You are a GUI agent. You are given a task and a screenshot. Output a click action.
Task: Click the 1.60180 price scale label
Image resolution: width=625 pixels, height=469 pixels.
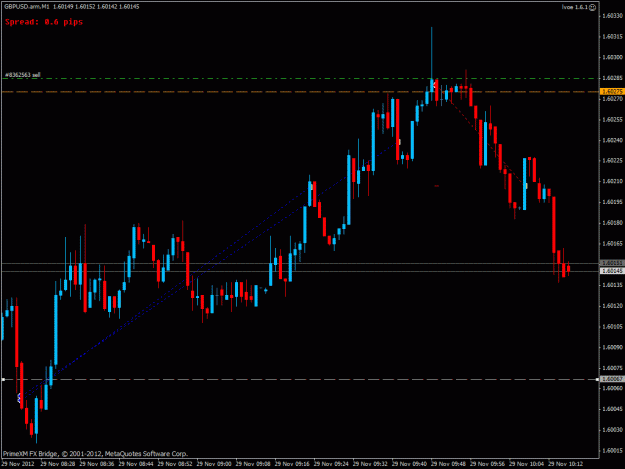click(x=613, y=223)
